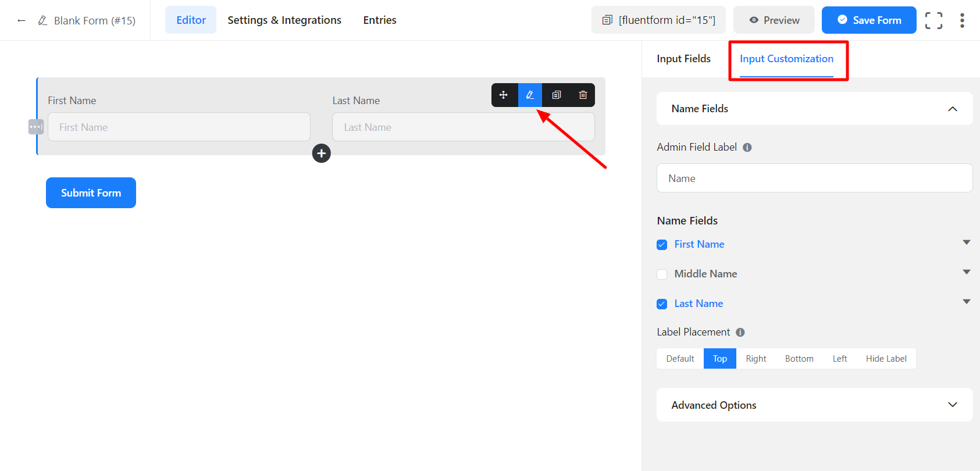Toggle the Last Name checkbox
This screenshot has width=980, height=471.
tap(662, 304)
